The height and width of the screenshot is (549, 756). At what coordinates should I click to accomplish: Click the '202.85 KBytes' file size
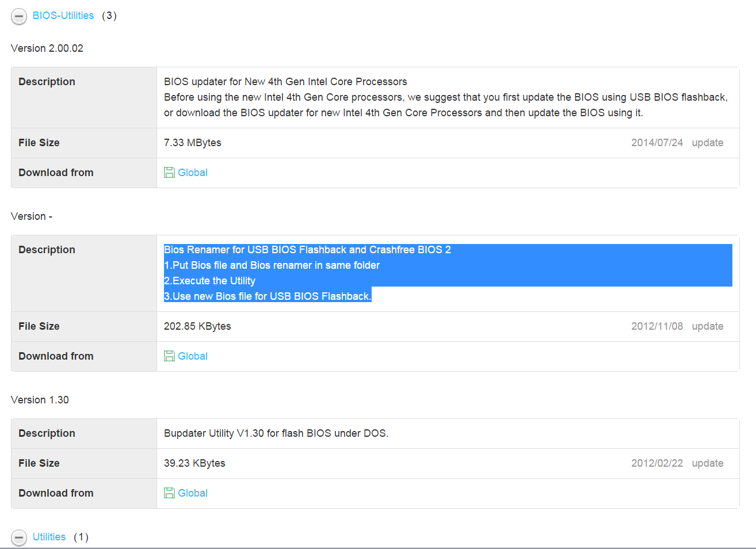[197, 326]
